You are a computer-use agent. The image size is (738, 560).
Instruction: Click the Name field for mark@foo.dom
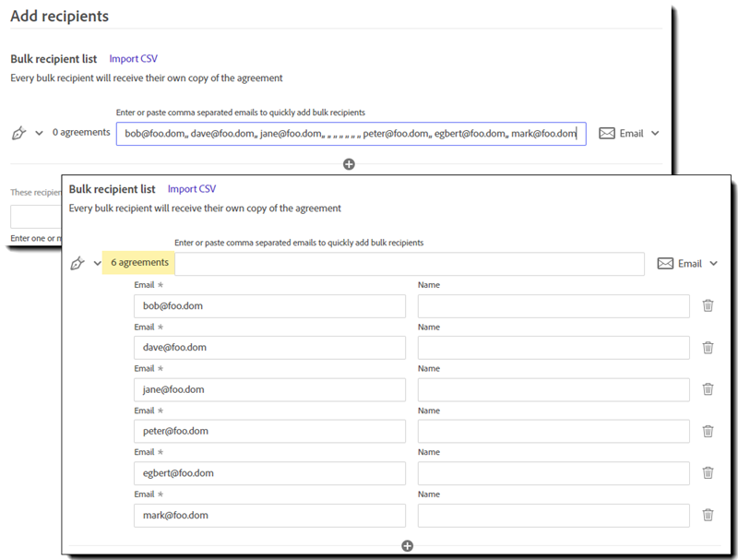(x=553, y=516)
